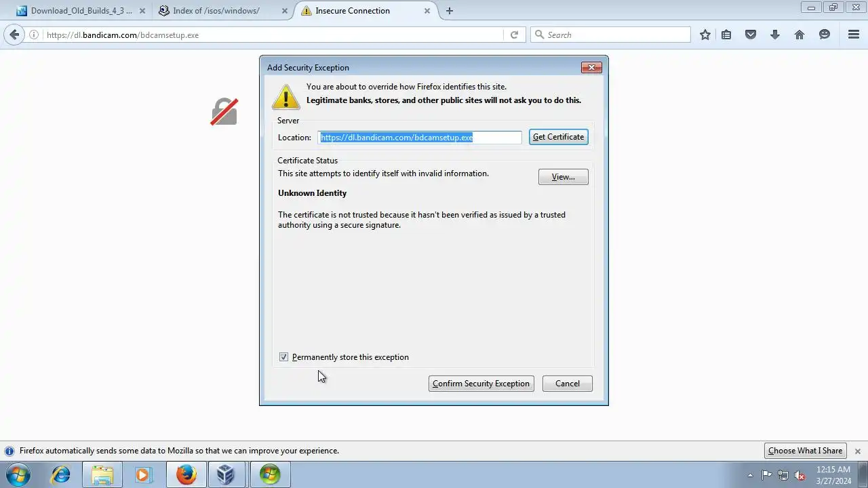
Task: Click the Get Certificate button
Action: 558,137
